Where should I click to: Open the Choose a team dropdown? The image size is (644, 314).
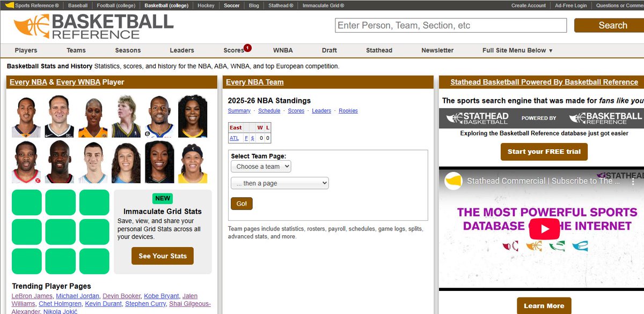point(261,167)
